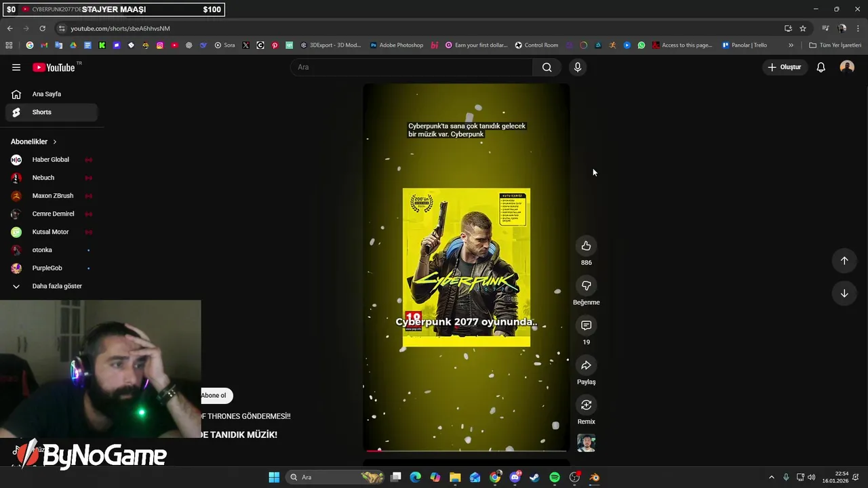Open the Access to this page bookmark

point(682,45)
